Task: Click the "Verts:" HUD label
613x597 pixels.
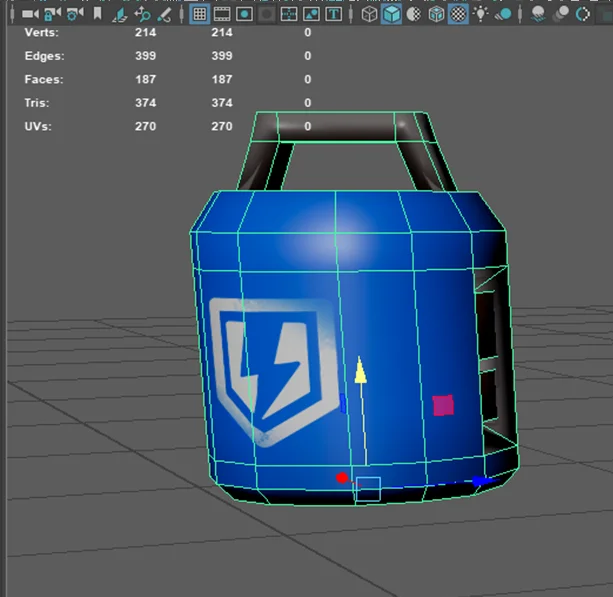Action: 41,32
